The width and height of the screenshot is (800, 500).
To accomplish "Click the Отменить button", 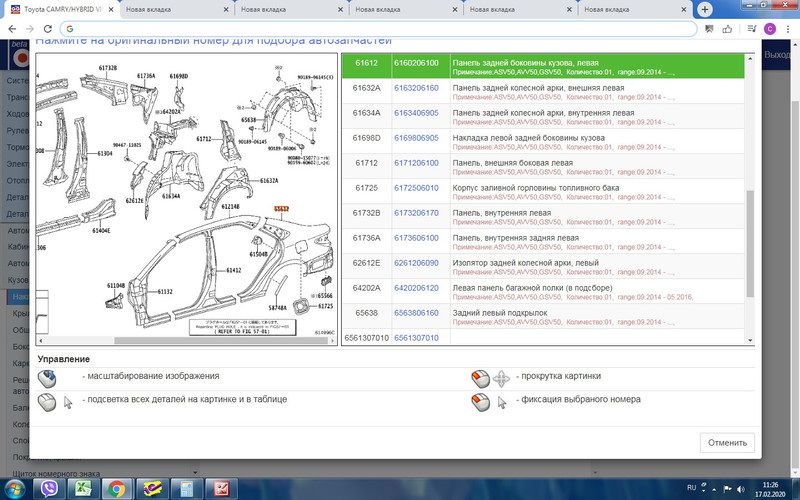I will 727,442.
